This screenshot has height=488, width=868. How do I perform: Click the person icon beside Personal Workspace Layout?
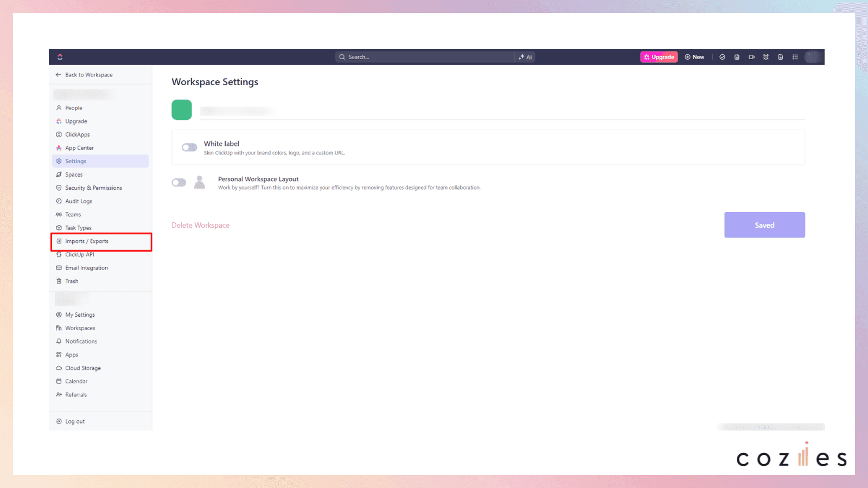point(200,182)
